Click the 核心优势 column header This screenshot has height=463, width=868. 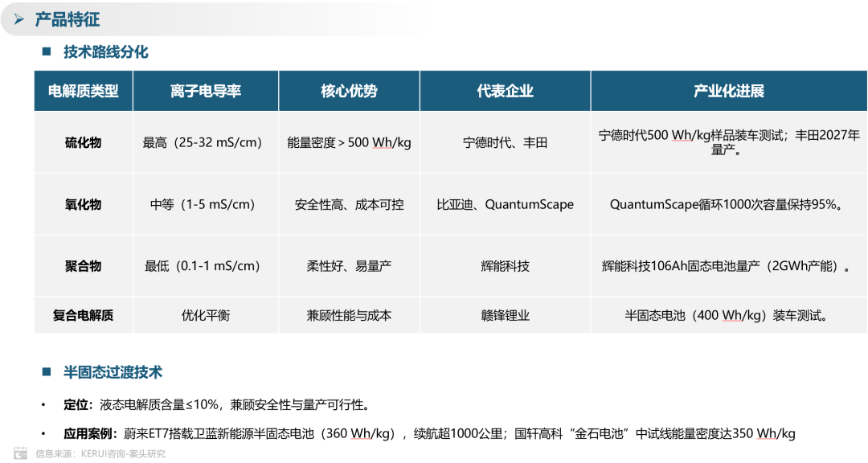(349, 91)
